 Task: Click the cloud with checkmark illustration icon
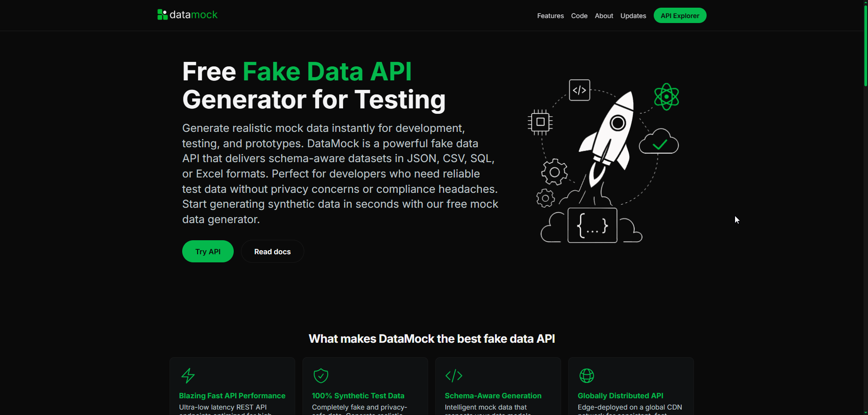click(658, 142)
